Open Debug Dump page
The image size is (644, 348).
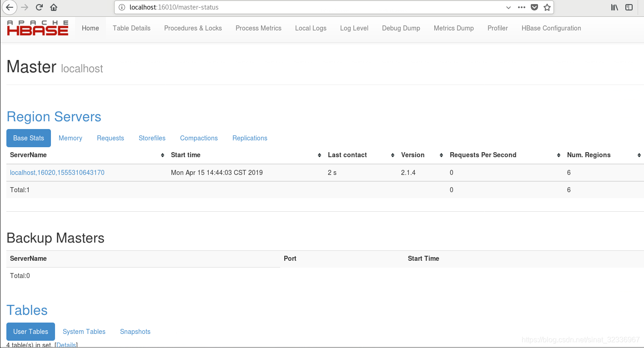(x=401, y=28)
